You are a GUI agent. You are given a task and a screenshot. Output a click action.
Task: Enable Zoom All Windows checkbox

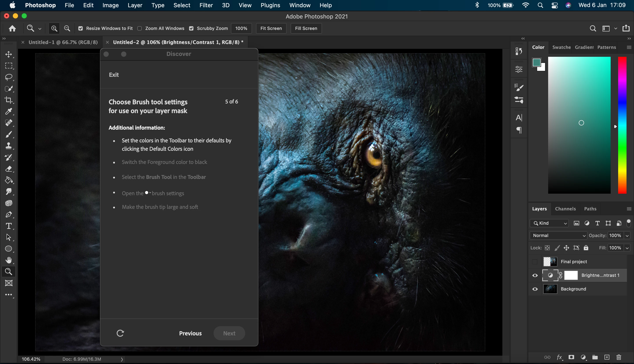tap(140, 28)
